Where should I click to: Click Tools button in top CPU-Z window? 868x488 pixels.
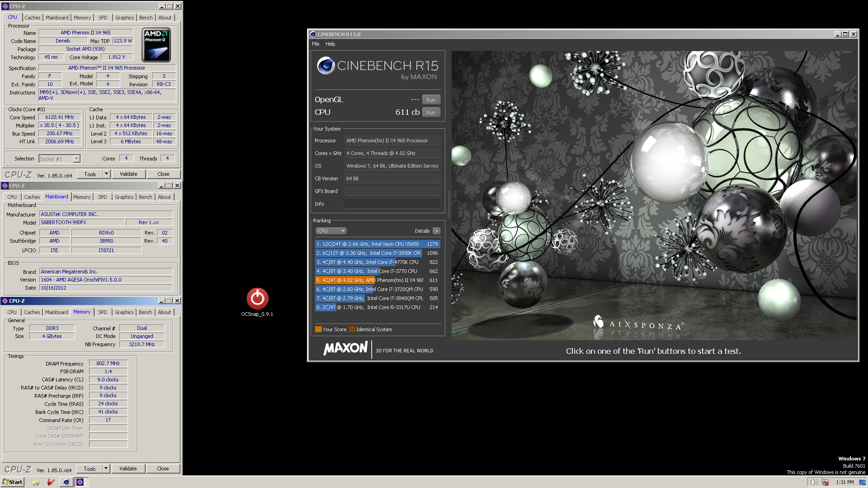point(90,174)
